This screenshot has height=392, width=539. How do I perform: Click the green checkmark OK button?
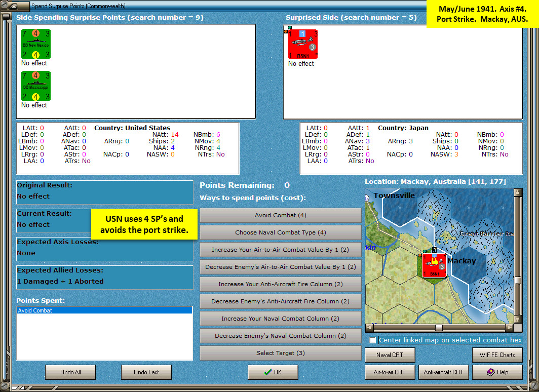point(273,372)
